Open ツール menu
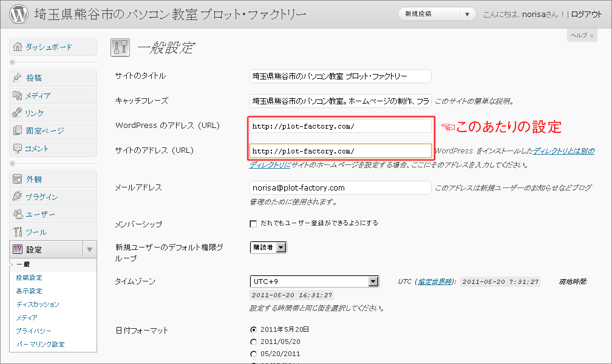The height and width of the screenshot is (364, 612). [x=36, y=232]
